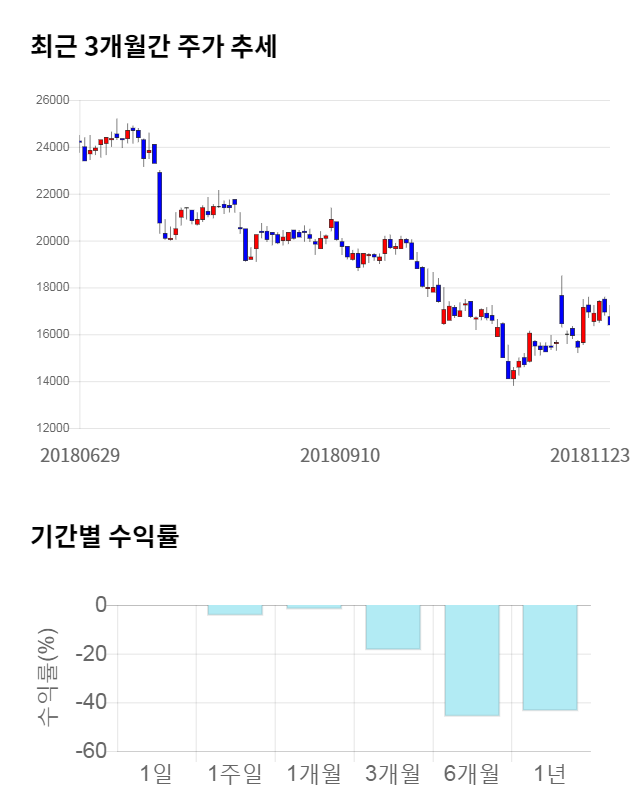The image size is (640, 810).
Task: Click the 6개월 x-axis label
Action: (x=471, y=773)
